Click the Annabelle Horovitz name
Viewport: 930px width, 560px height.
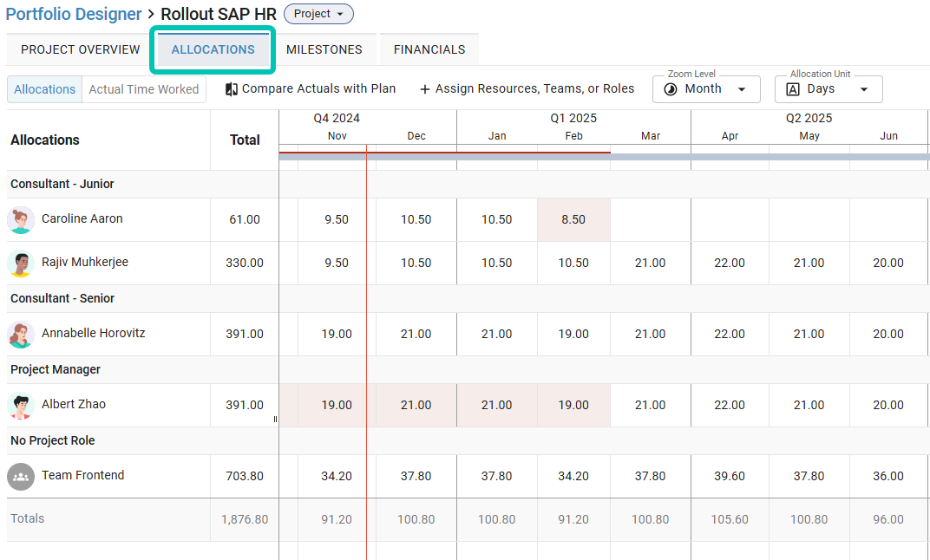click(x=93, y=333)
